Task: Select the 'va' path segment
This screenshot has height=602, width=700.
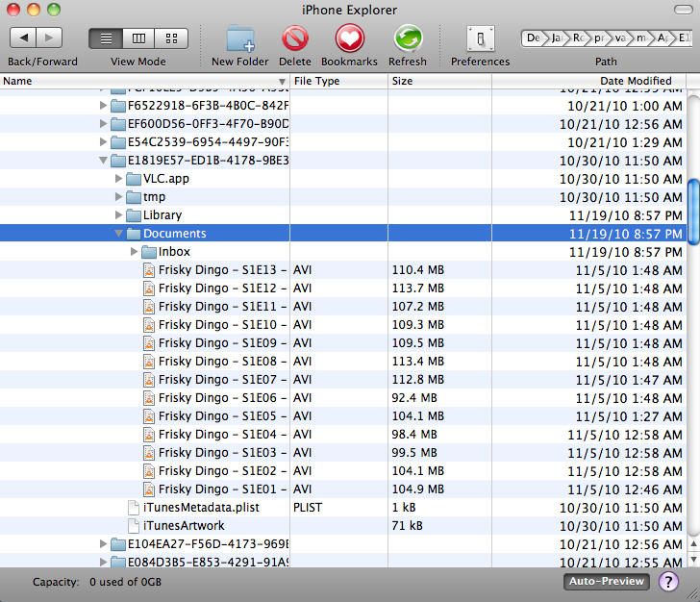Action: (620, 38)
